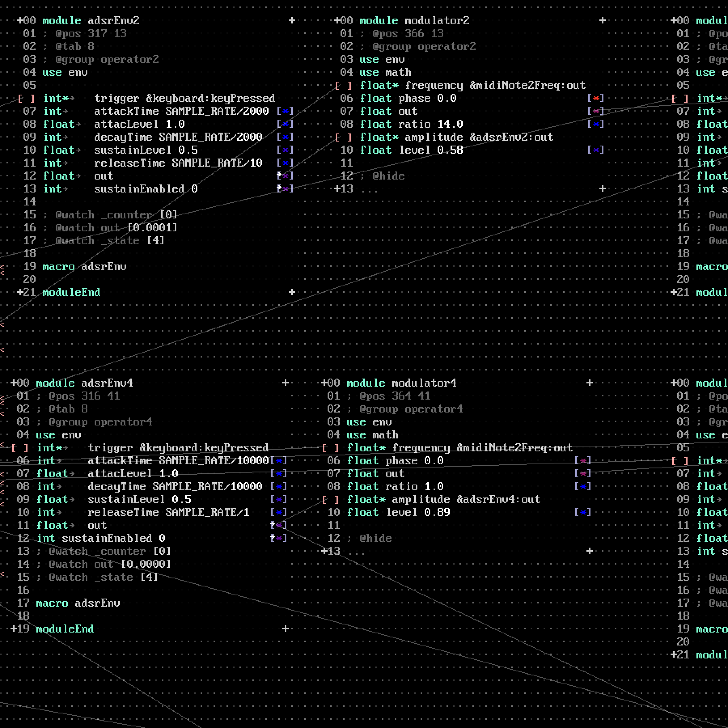Click the moduleEnd line of adsrEnv4
This screenshot has width=728, height=728.
[65, 629]
